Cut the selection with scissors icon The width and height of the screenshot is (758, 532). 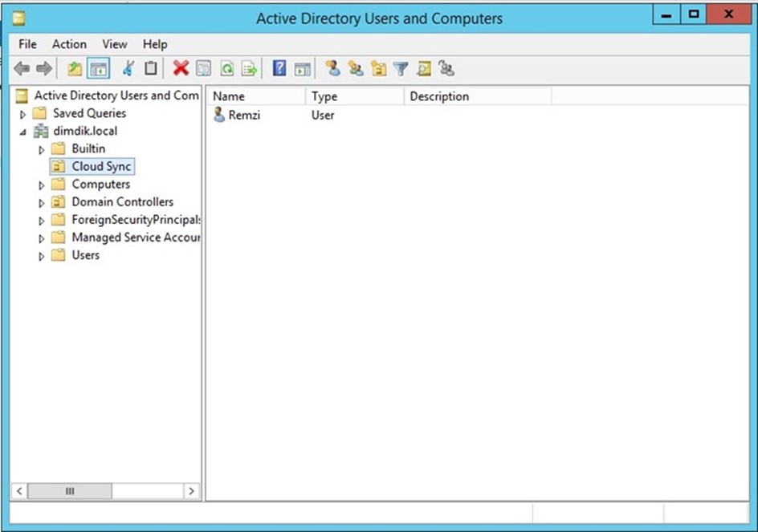(x=128, y=69)
